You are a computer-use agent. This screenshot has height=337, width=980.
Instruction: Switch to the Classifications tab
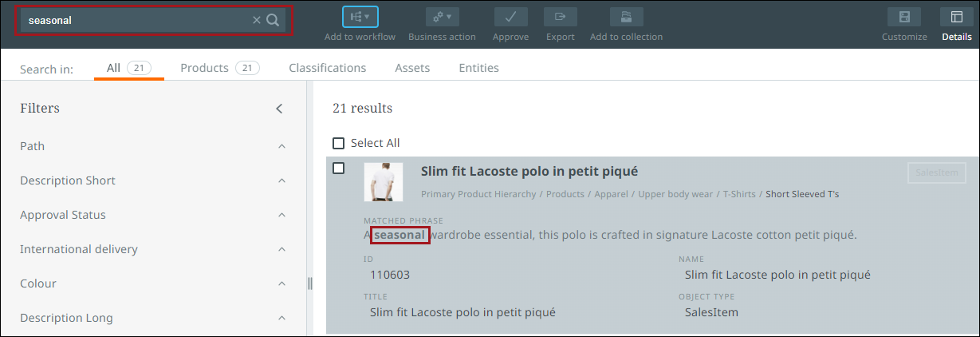pyautogui.click(x=328, y=68)
